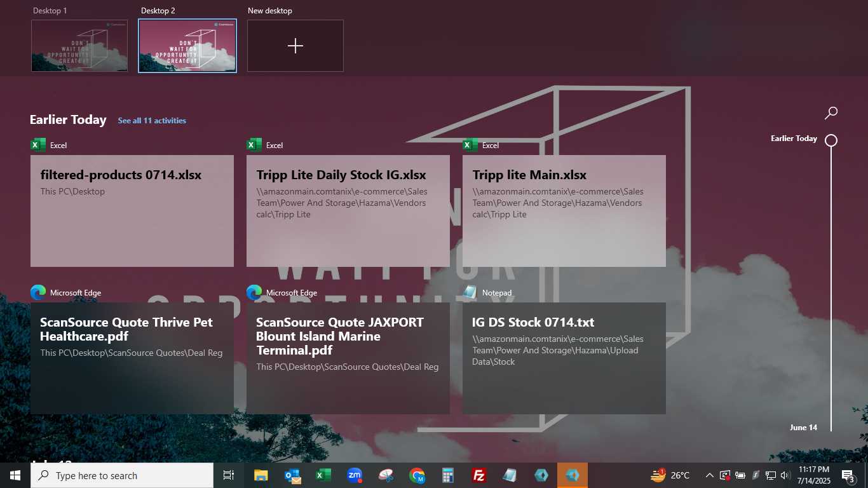Add a New desktop with the plus tile
This screenshot has height=488, width=868.
(x=295, y=46)
